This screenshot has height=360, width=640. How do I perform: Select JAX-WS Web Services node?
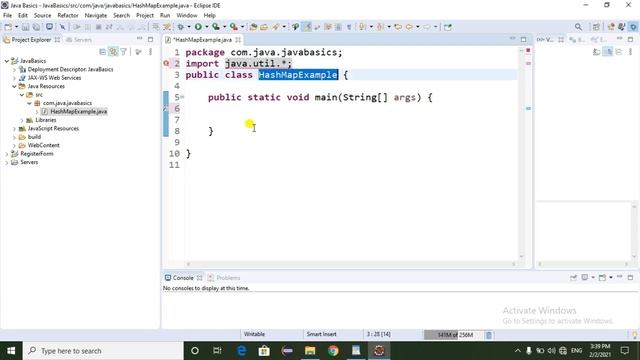point(54,78)
